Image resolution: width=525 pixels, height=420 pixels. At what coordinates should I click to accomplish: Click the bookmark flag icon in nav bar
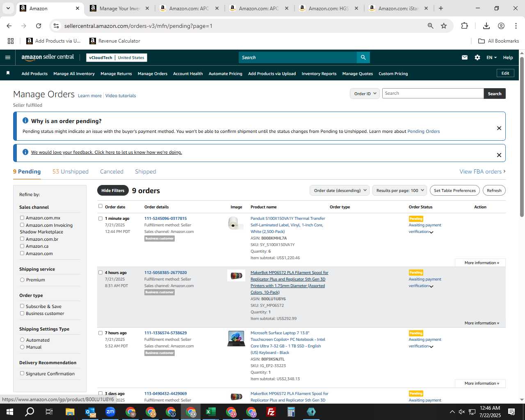point(8,73)
